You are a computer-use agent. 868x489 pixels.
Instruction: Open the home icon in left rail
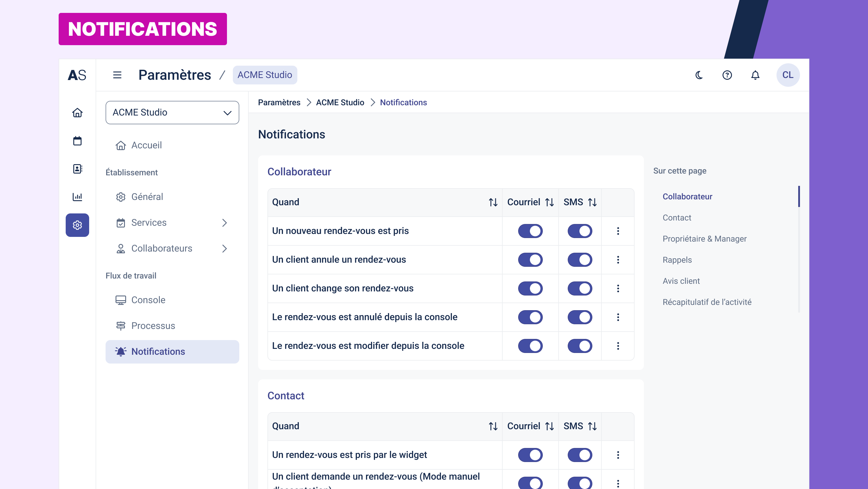tap(77, 113)
